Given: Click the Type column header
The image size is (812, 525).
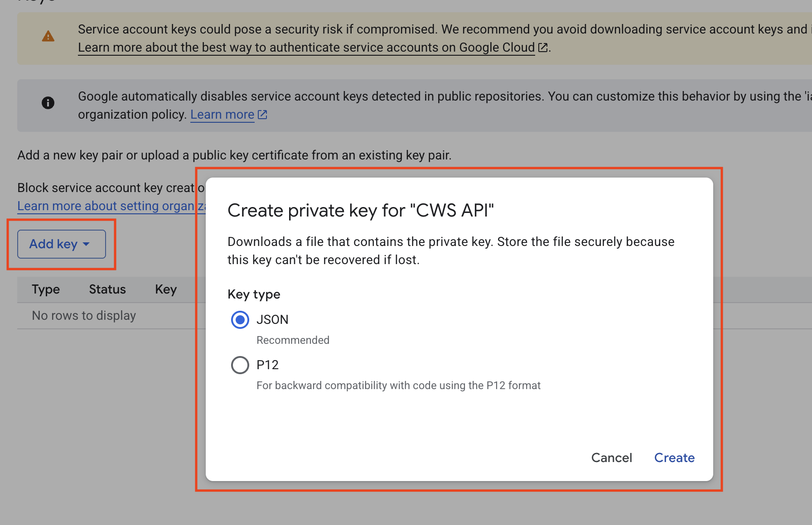Looking at the screenshot, I should coord(45,289).
